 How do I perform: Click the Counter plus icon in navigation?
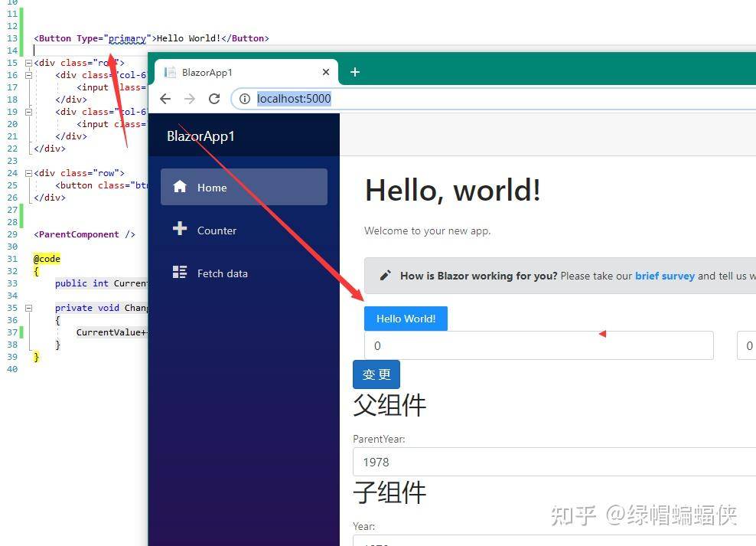tap(180, 230)
